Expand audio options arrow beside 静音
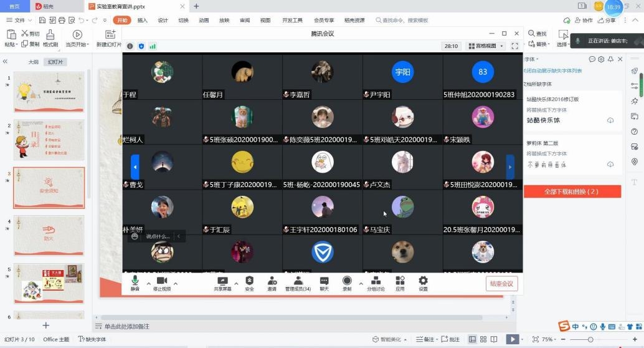Image resolution: width=644 pixels, height=348 pixels. coord(148,284)
